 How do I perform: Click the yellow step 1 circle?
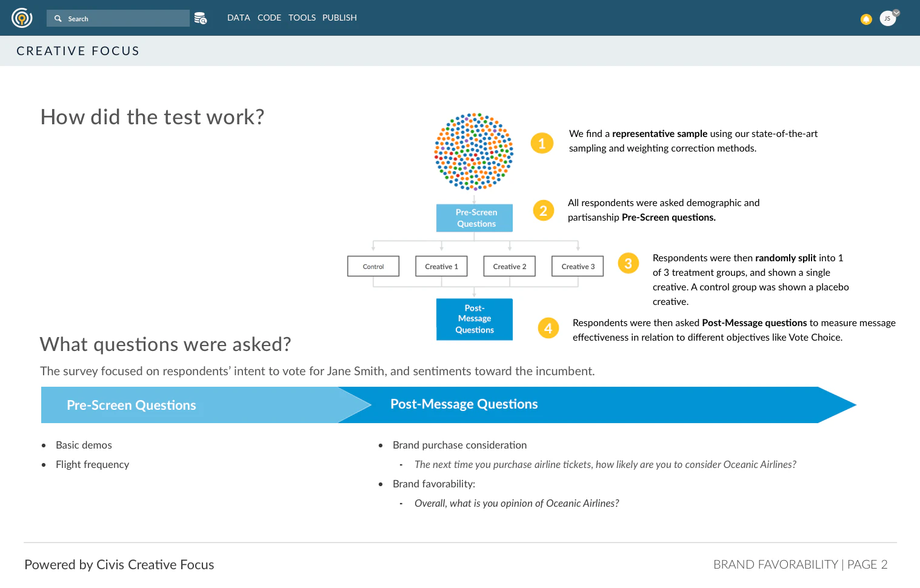pyautogui.click(x=542, y=143)
